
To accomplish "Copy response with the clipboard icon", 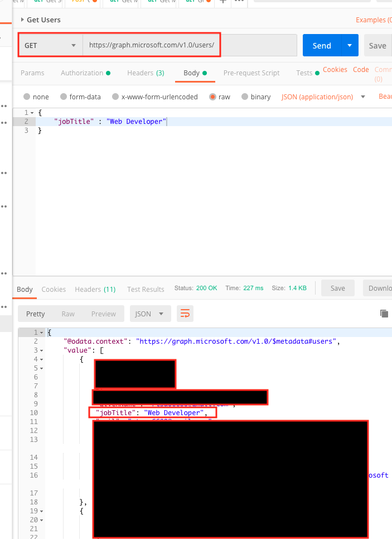I will [384, 314].
